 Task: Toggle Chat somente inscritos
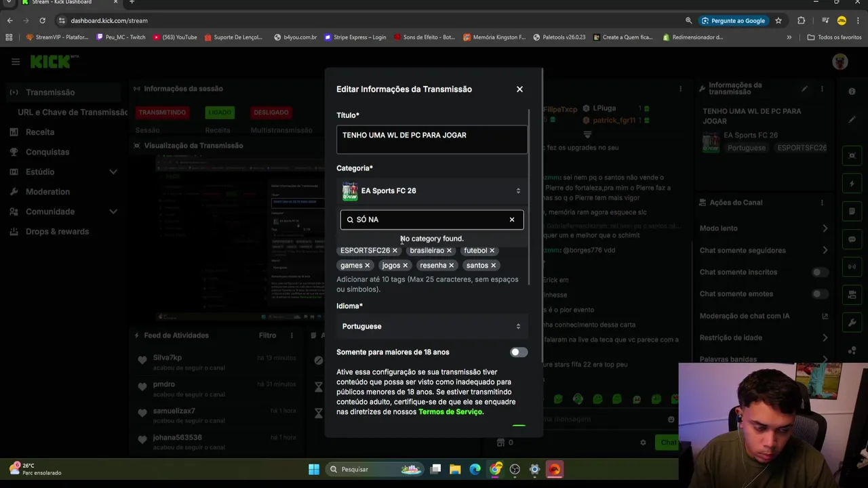coord(821,272)
